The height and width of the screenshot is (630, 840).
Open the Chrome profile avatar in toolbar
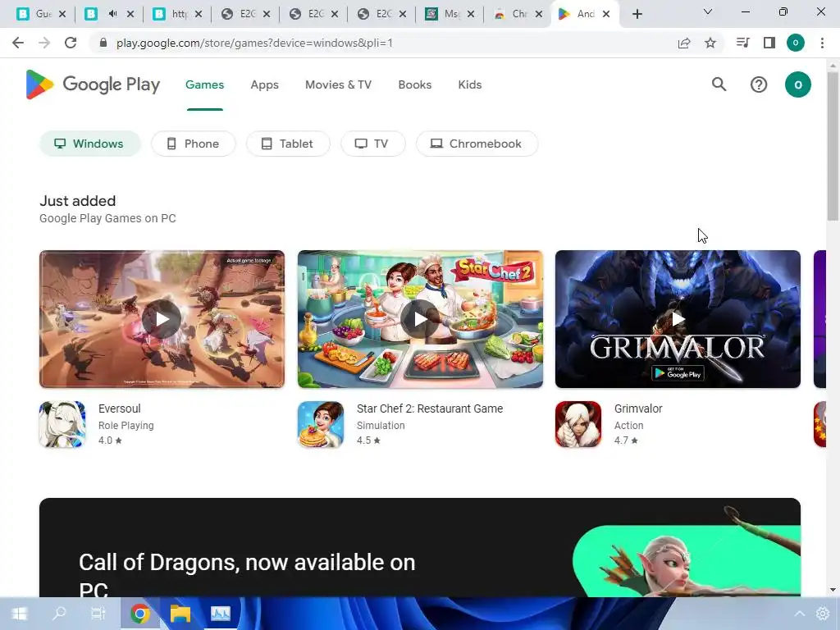(796, 43)
